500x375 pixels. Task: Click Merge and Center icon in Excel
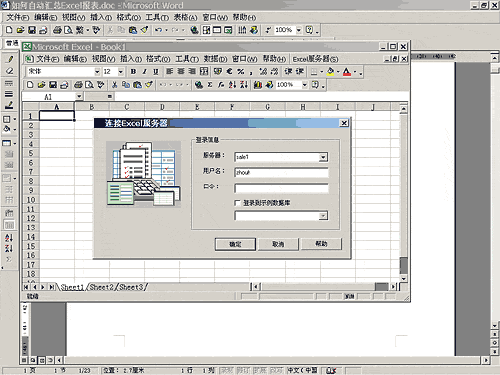pyautogui.click(x=204, y=72)
